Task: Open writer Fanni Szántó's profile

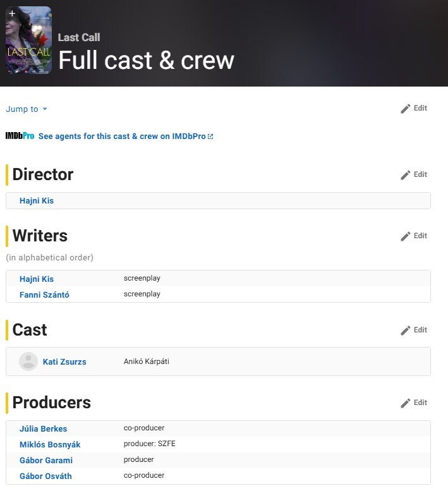Action: click(x=44, y=294)
